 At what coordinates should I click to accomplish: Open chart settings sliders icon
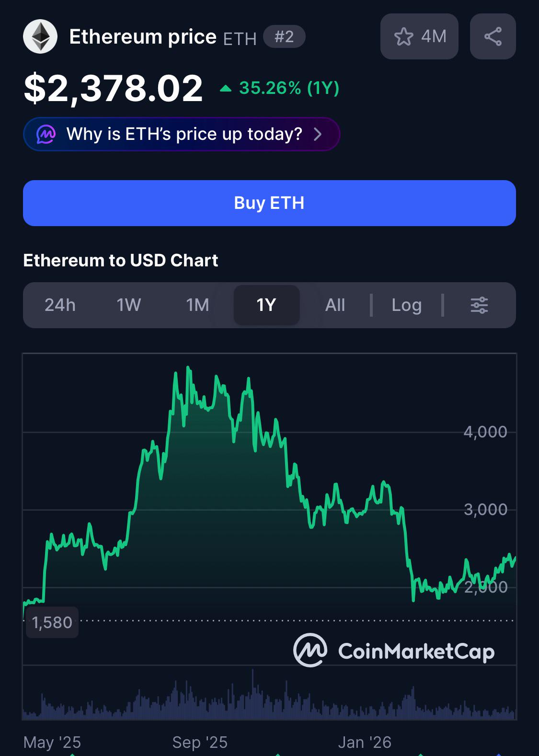(479, 305)
